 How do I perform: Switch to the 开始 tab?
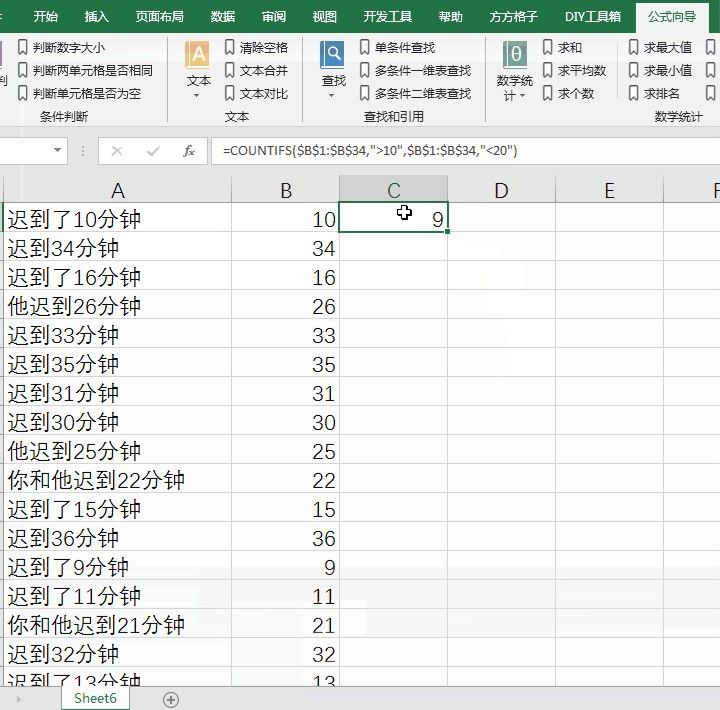coord(45,17)
